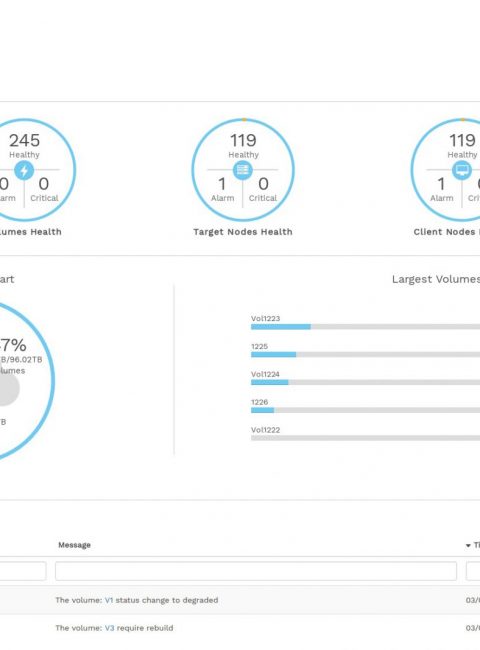
Task: Open the V3 volume link
Action: tap(109, 628)
